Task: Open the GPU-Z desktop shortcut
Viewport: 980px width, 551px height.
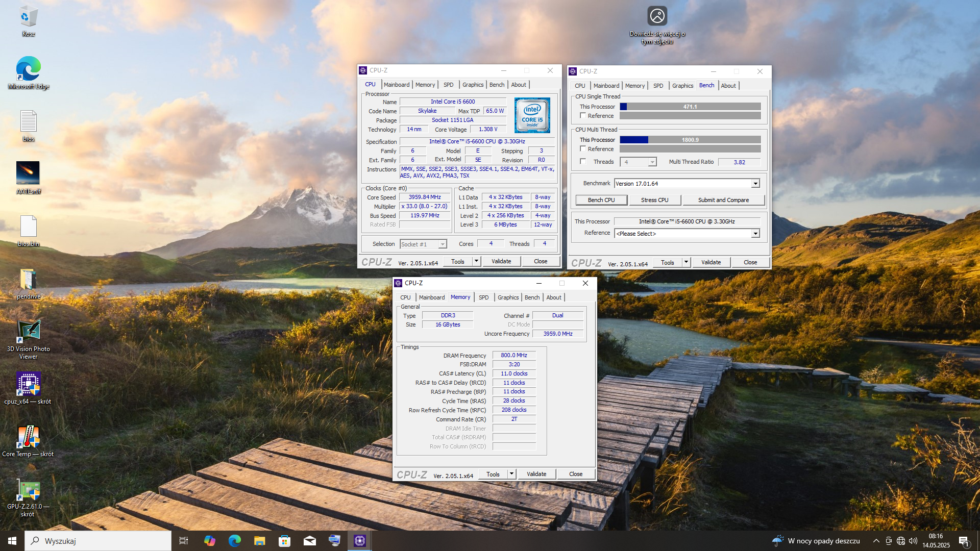Action: click(28, 490)
